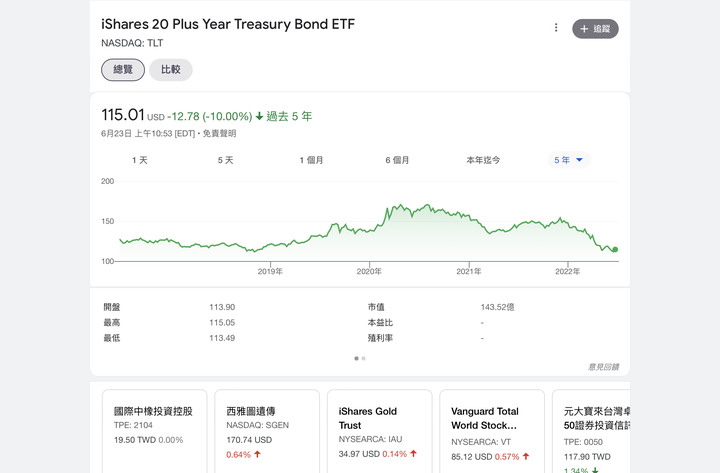Click the 追蹤 follow button
Image resolution: width=720 pixels, height=473 pixels.
click(x=595, y=29)
